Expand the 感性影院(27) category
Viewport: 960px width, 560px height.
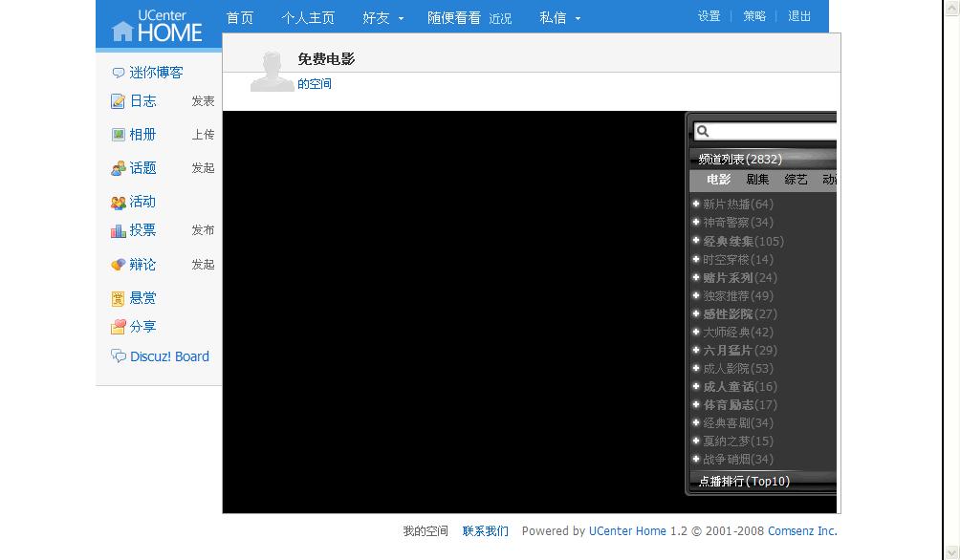[695, 313]
